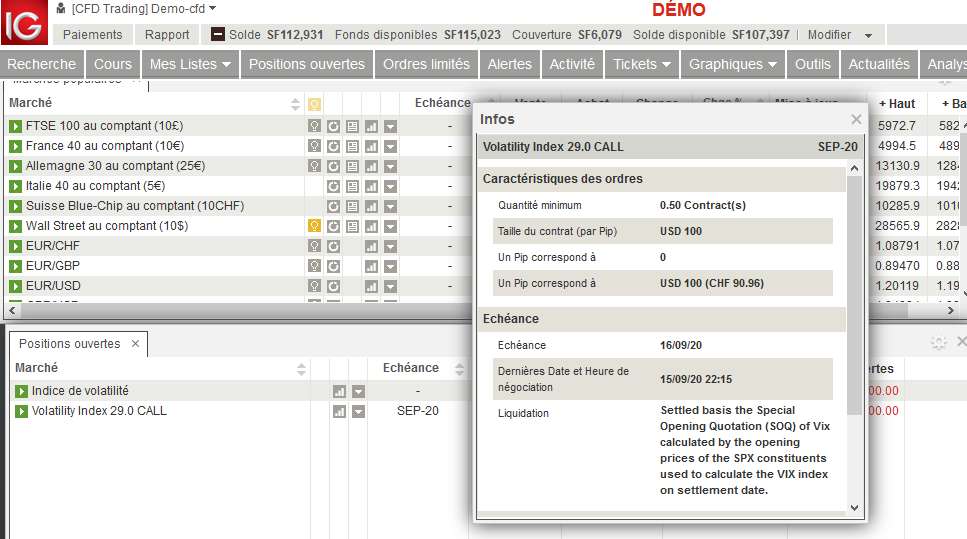Open the lightbulb signal icon for FTSE 100

pos(315,126)
